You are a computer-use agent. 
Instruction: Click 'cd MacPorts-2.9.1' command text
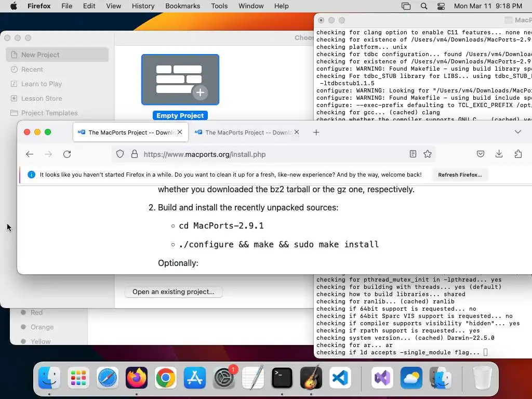pos(221,225)
